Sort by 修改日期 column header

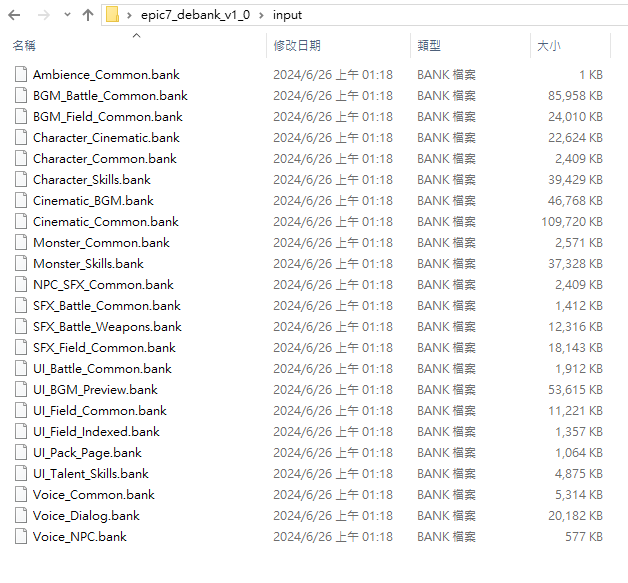tap(297, 46)
